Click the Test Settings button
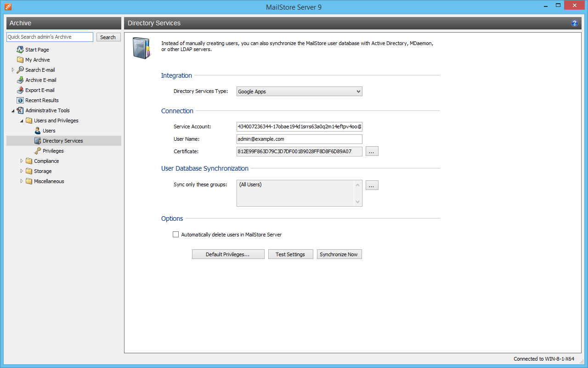 pos(290,254)
